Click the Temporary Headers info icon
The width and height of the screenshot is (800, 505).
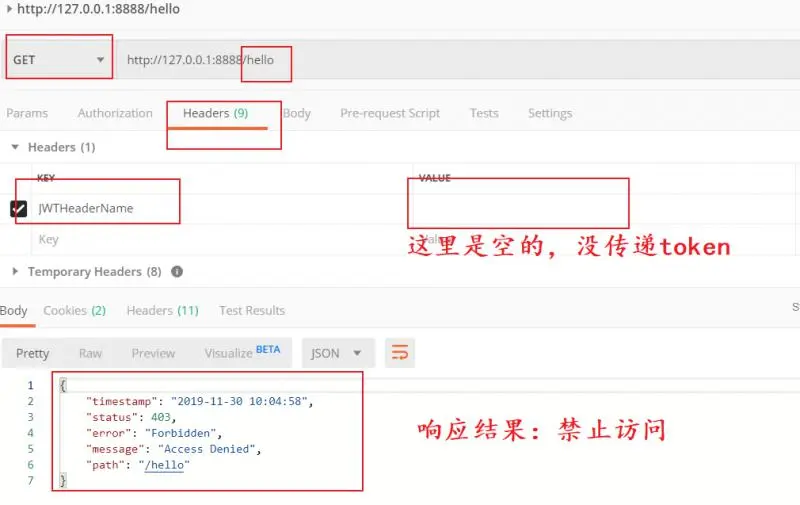pos(177,271)
